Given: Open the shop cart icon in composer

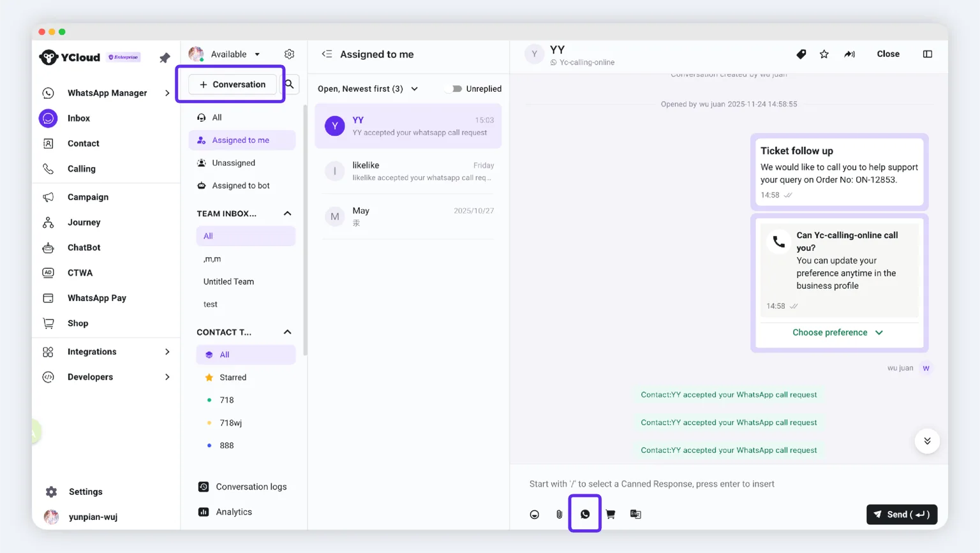Looking at the screenshot, I should pyautogui.click(x=611, y=514).
